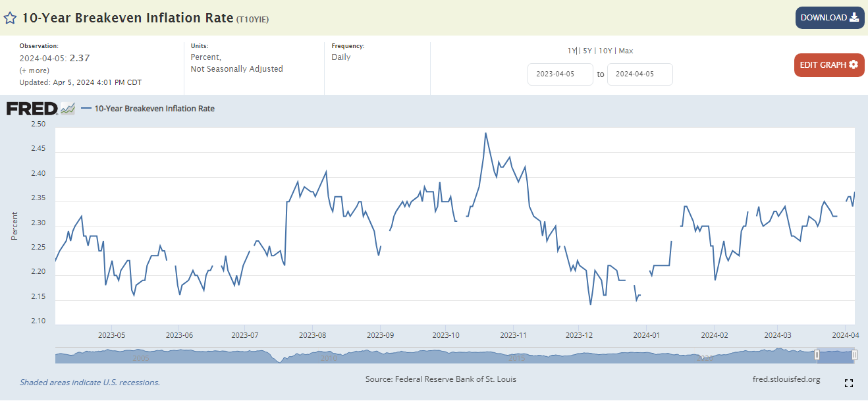
Task: Click the FRED logo above chart
Action: click(x=32, y=109)
